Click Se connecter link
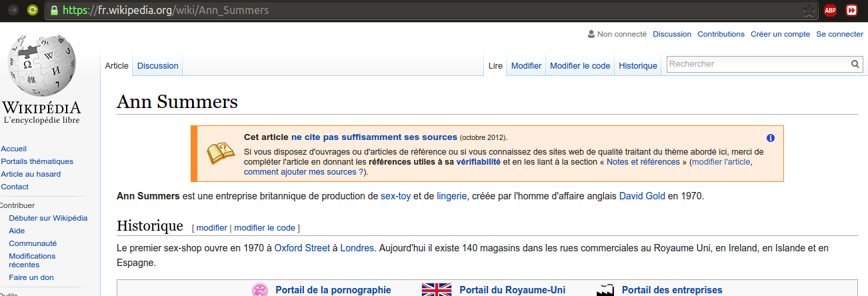The height and width of the screenshot is (296, 868). pyautogui.click(x=839, y=34)
